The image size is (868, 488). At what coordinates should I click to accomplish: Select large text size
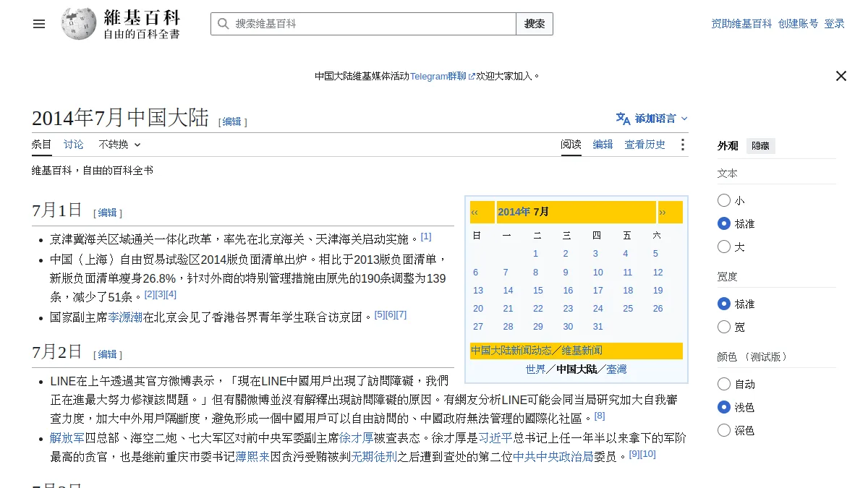[724, 247]
